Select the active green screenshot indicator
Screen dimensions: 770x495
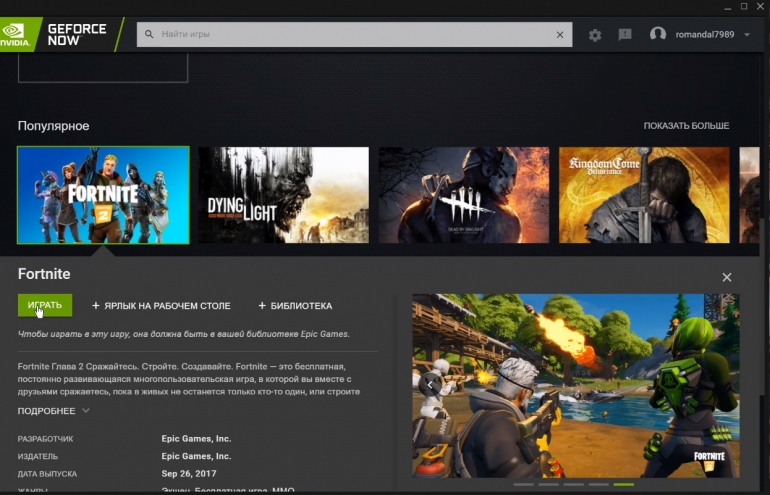[624, 485]
